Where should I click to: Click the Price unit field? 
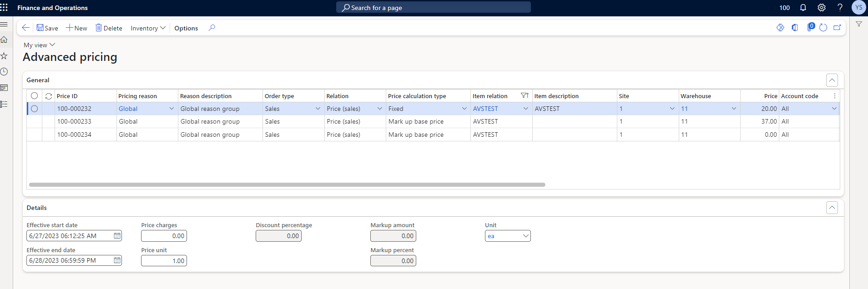pos(164,261)
